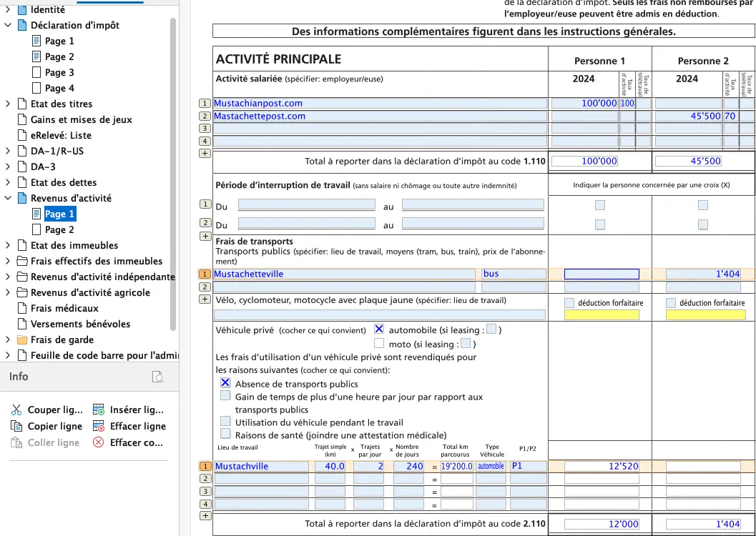Check the moto checkbox
The width and height of the screenshot is (756, 536).
tap(379, 344)
